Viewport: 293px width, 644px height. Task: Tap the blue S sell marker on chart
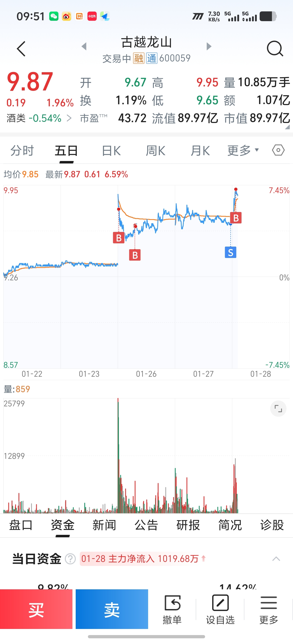(x=231, y=252)
